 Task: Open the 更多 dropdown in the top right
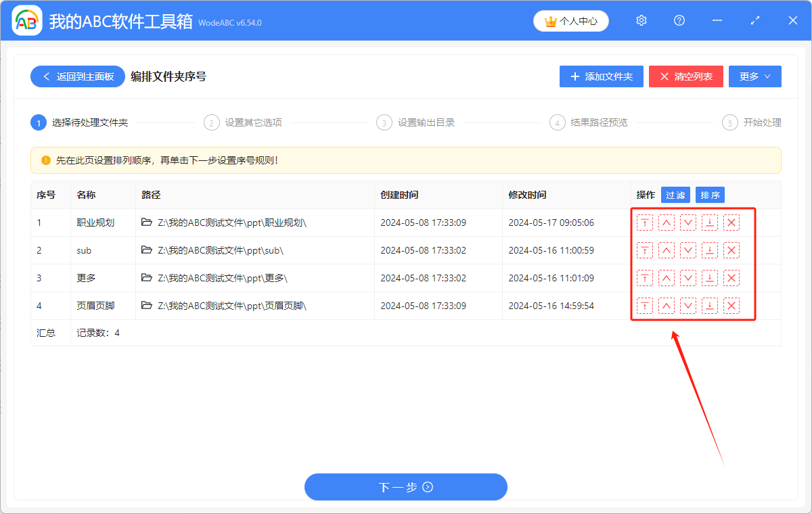point(754,76)
